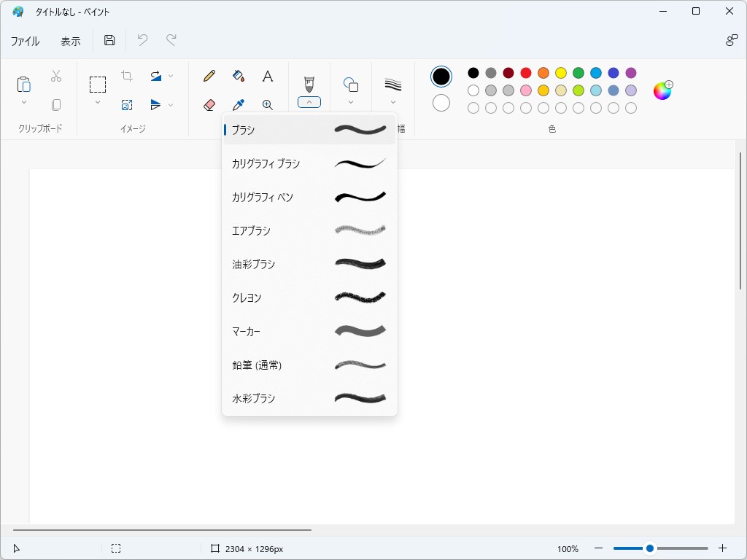The width and height of the screenshot is (747, 560).
Task: Click the account icon at top right
Action: coord(731,41)
